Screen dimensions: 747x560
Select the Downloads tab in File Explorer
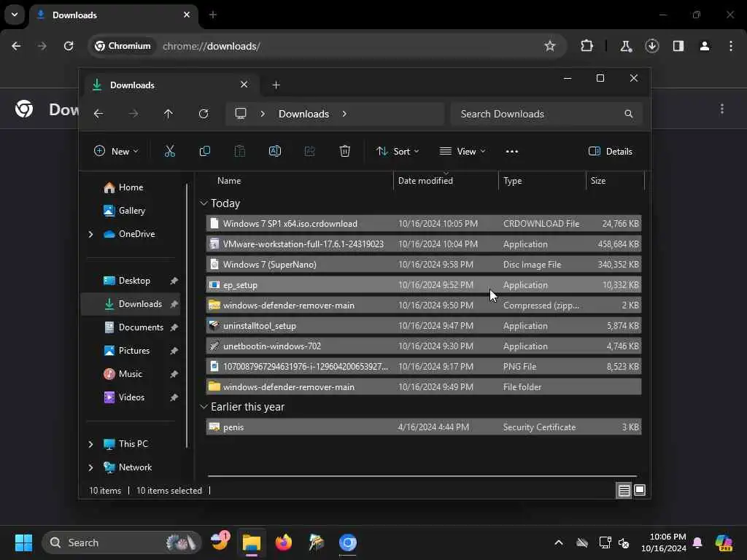(171, 85)
